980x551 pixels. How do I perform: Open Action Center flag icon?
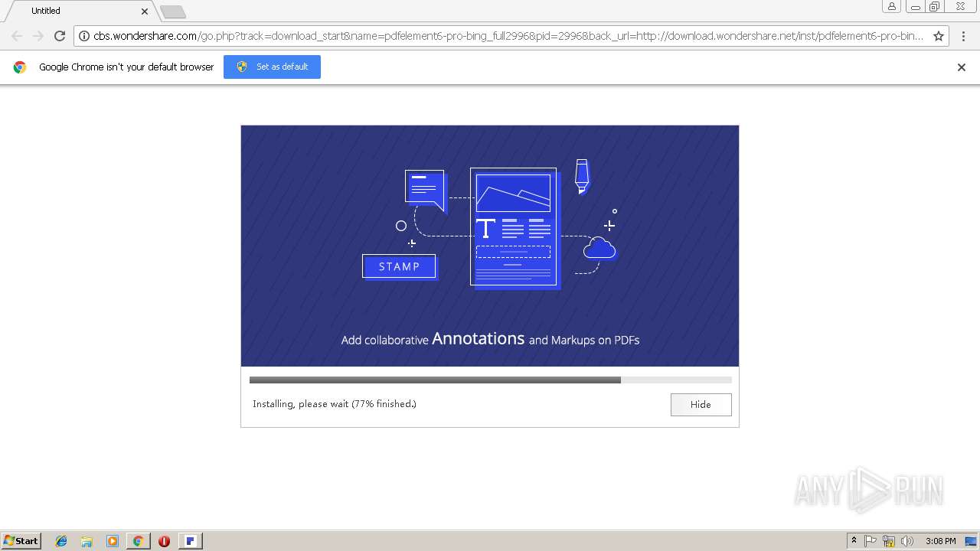coord(871,541)
